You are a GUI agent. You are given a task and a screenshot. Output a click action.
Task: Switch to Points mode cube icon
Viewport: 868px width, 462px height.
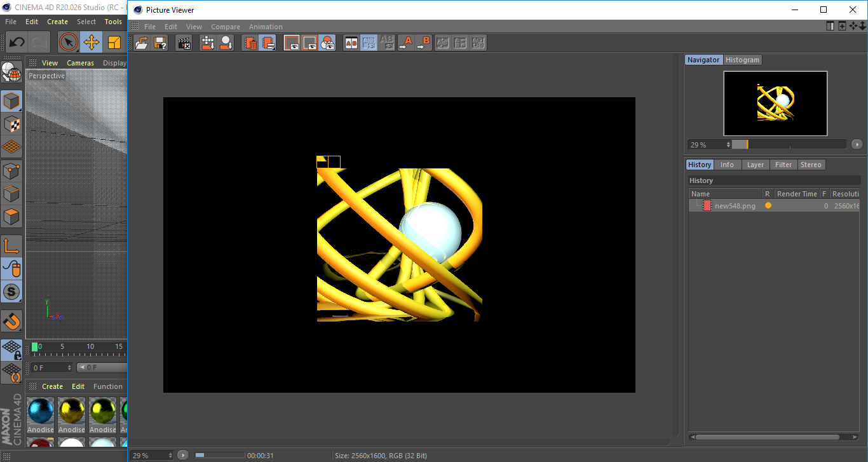tap(11, 170)
